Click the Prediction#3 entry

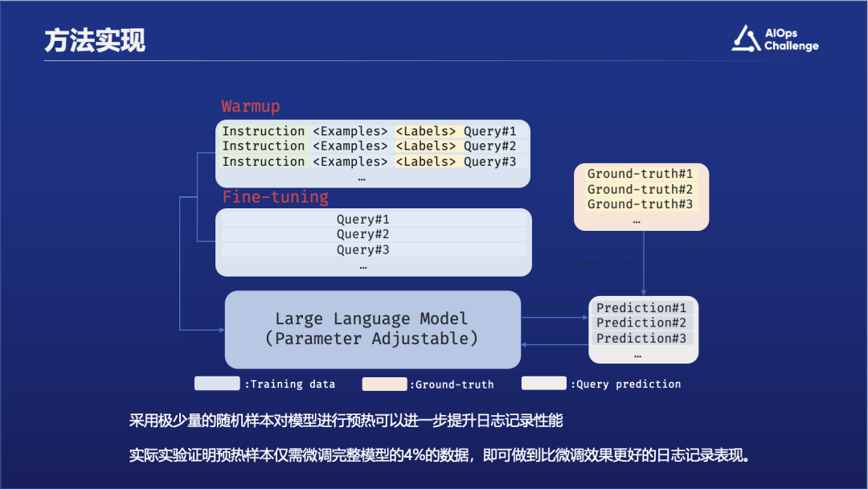(x=641, y=339)
